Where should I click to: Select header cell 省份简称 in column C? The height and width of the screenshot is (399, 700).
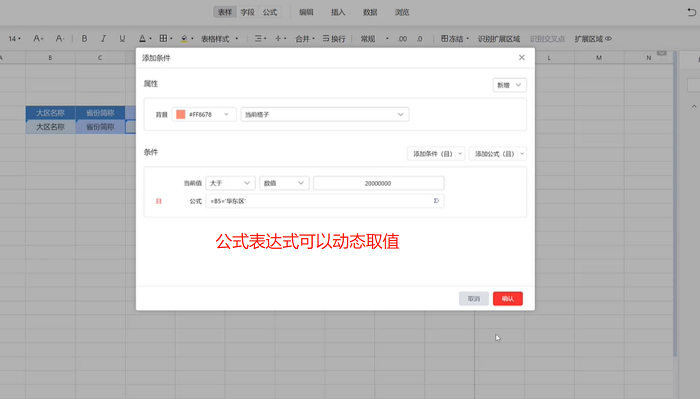[x=100, y=113]
